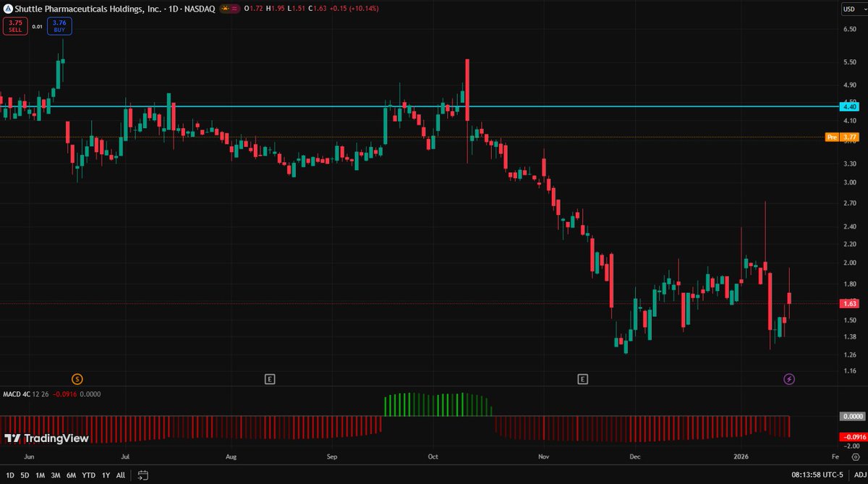This screenshot has height=484, width=868.
Task: Select the 6M time range
Action: click(72, 475)
